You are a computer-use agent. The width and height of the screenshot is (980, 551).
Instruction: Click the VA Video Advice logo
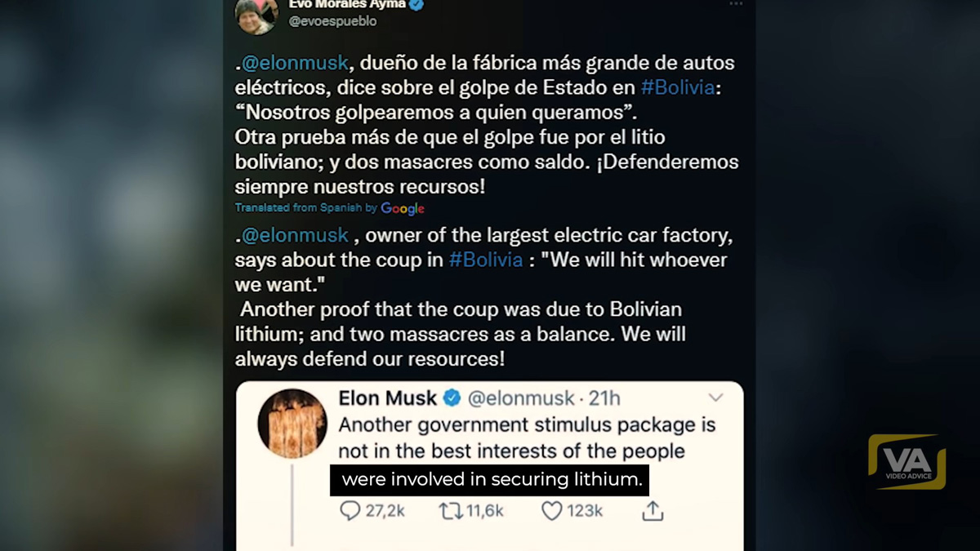click(906, 462)
